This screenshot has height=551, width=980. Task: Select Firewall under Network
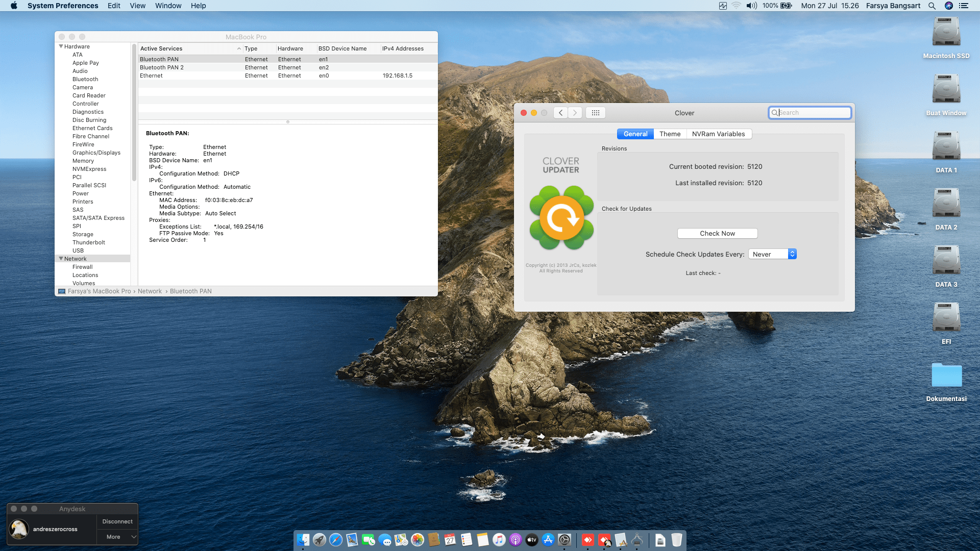83,267
